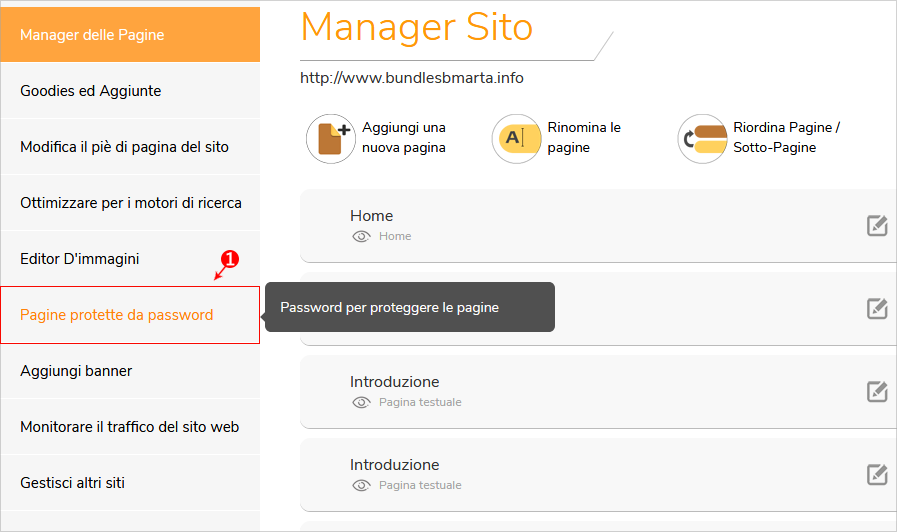Toggle eye icon of first Introduzione page
Screen dimensions: 897x532
pos(361,402)
